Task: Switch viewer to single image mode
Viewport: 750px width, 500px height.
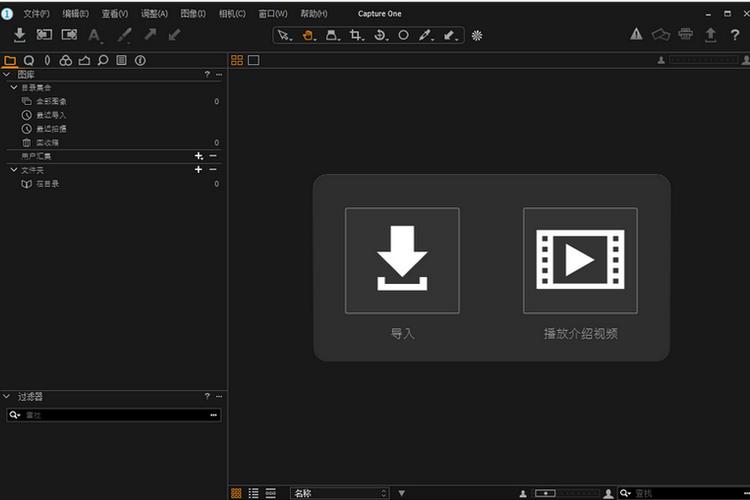Action: [254, 60]
